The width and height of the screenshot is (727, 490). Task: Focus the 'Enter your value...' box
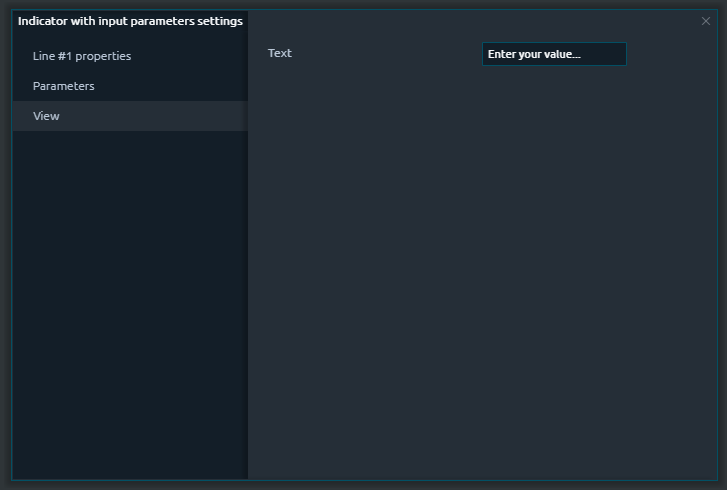[x=554, y=54]
